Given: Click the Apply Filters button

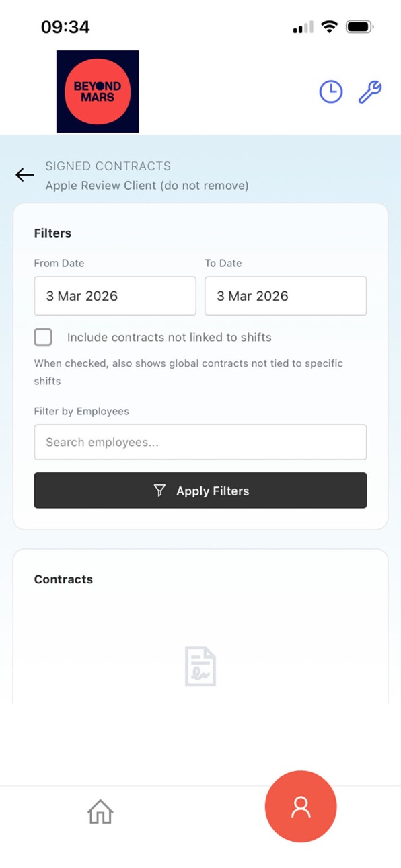Looking at the screenshot, I should coord(200,491).
